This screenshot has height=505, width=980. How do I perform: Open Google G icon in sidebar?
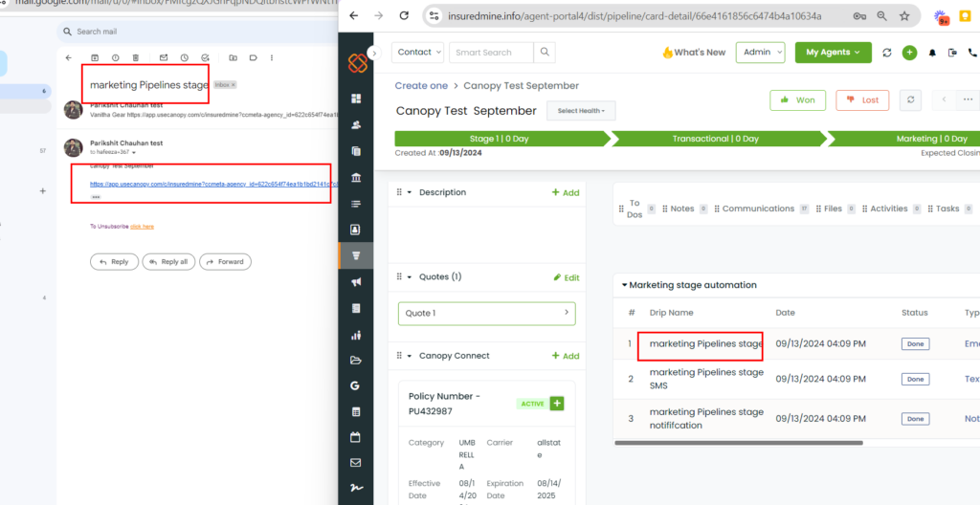coord(355,386)
